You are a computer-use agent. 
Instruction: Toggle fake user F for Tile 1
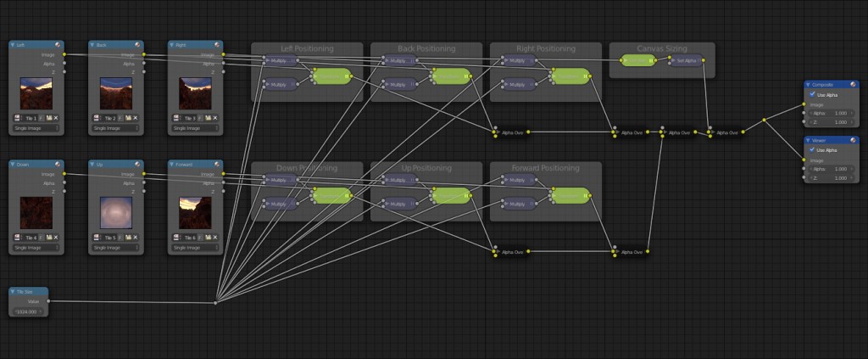point(42,118)
